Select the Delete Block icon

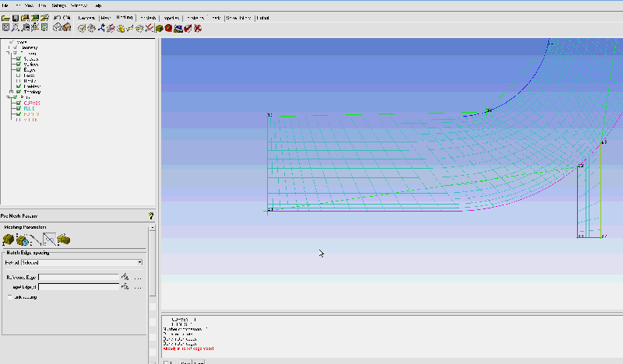[x=198, y=28]
